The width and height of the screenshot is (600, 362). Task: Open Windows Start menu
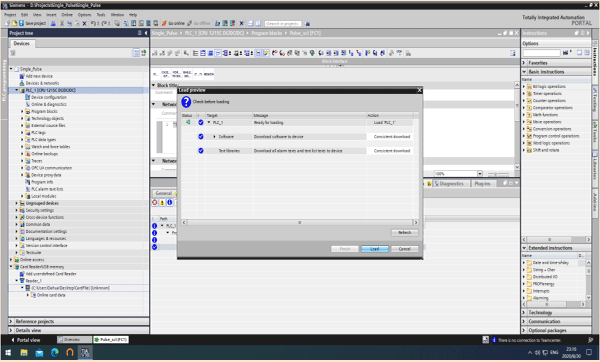8,352
